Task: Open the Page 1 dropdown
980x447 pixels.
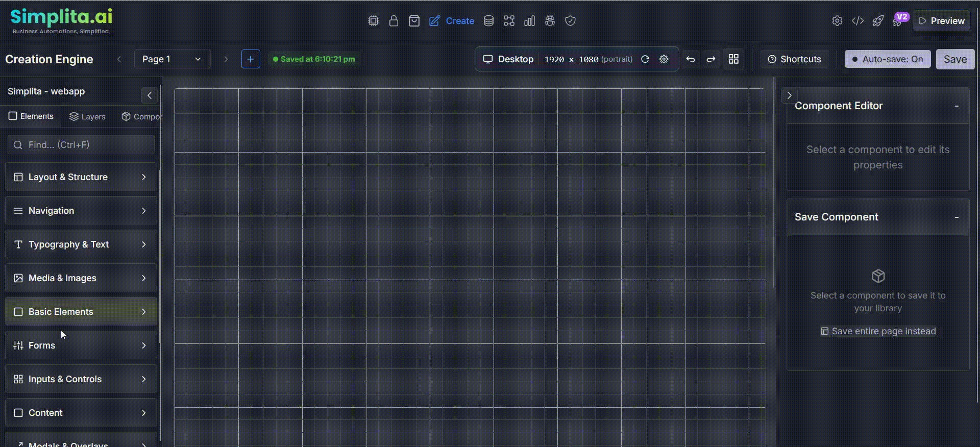Action: (x=172, y=59)
